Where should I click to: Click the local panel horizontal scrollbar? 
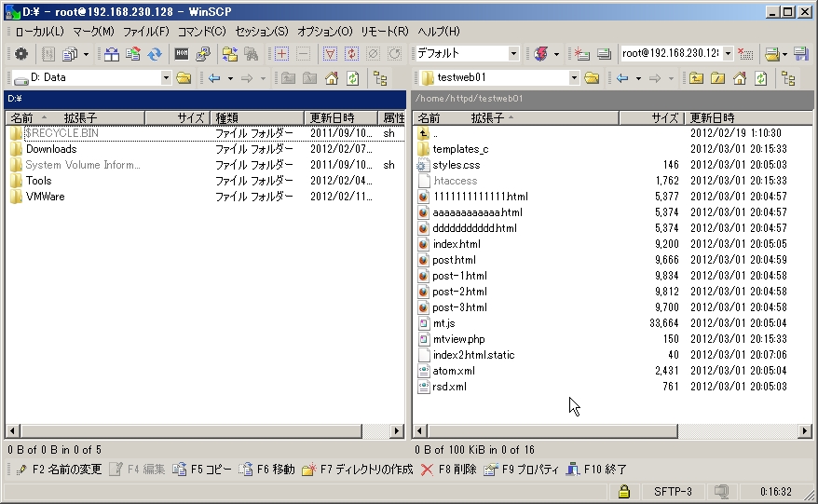pos(191,431)
